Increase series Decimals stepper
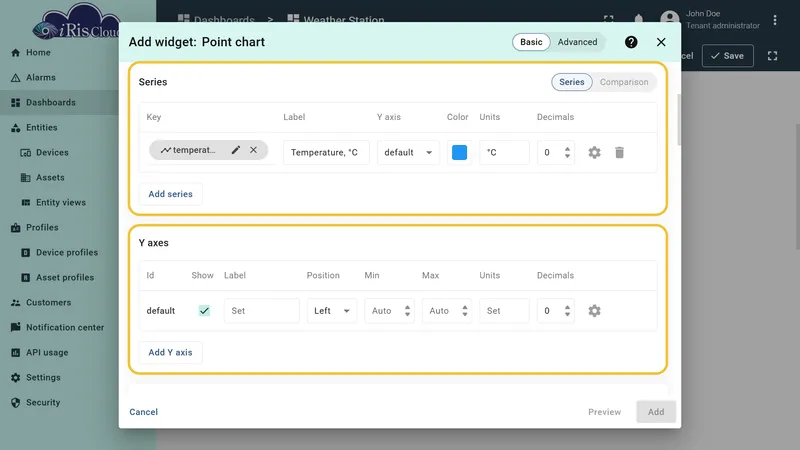800x450 pixels. pyautogui.click(x=567, y=149)
